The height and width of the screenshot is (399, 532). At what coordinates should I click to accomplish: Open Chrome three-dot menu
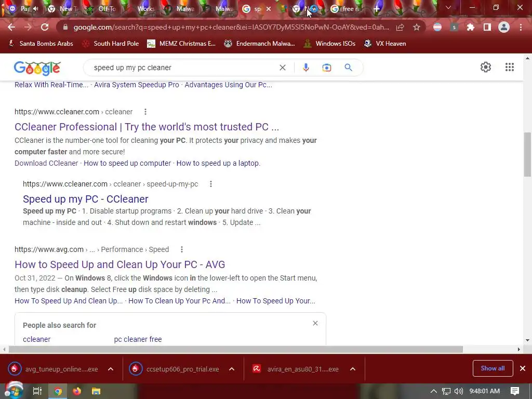[521, 27]
